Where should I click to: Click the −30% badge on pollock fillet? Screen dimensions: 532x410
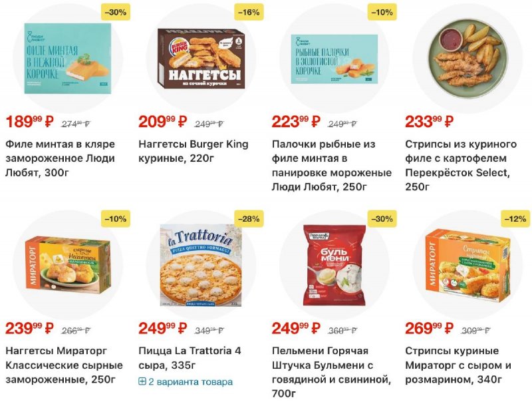click(115, 12)
